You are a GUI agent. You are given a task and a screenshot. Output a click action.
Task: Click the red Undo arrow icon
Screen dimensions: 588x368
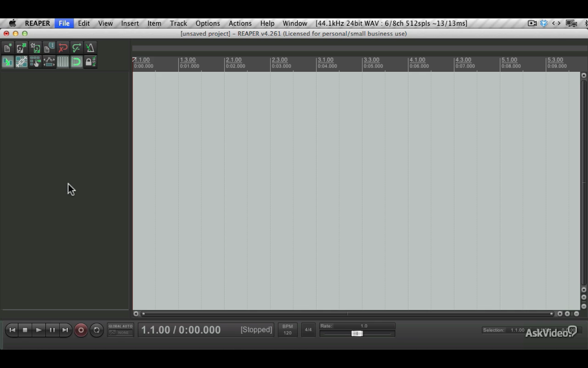(x=63, y=48)
